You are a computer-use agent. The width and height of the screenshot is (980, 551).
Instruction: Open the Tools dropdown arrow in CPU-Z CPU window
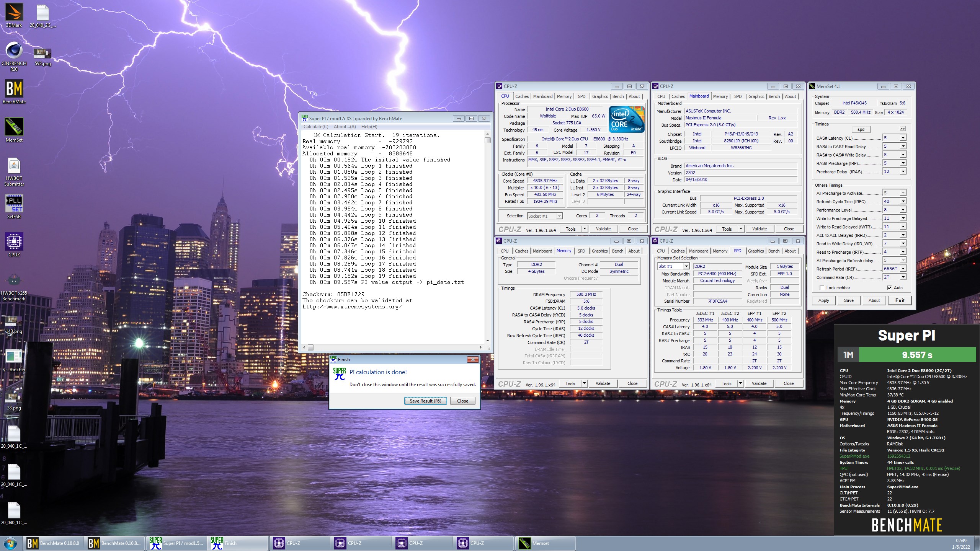click(x=584, y=229)
